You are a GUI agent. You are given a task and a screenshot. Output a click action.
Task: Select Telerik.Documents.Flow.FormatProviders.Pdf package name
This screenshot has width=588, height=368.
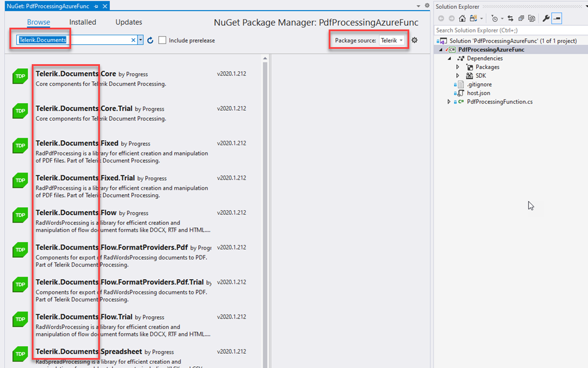112,247
